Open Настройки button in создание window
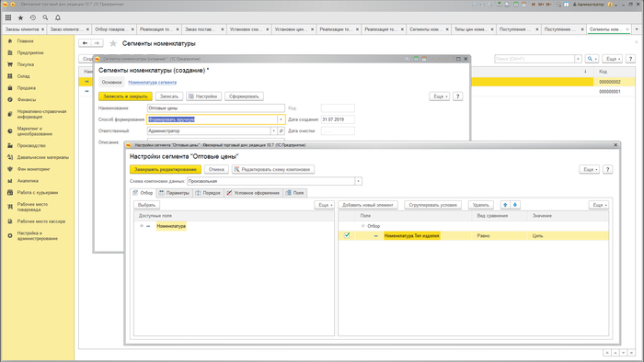 coord(203,96)
